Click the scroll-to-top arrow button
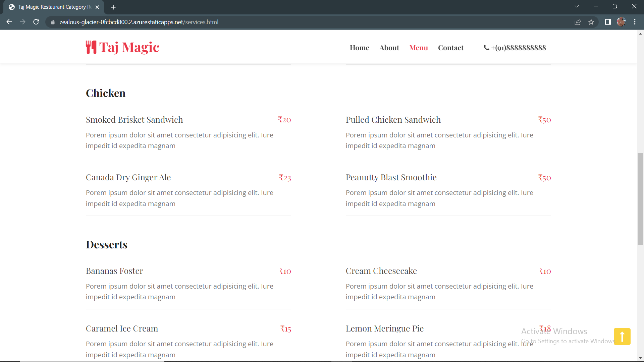This screenshot has width=644, height=362. pyautogui.click(x=623, y=336)
